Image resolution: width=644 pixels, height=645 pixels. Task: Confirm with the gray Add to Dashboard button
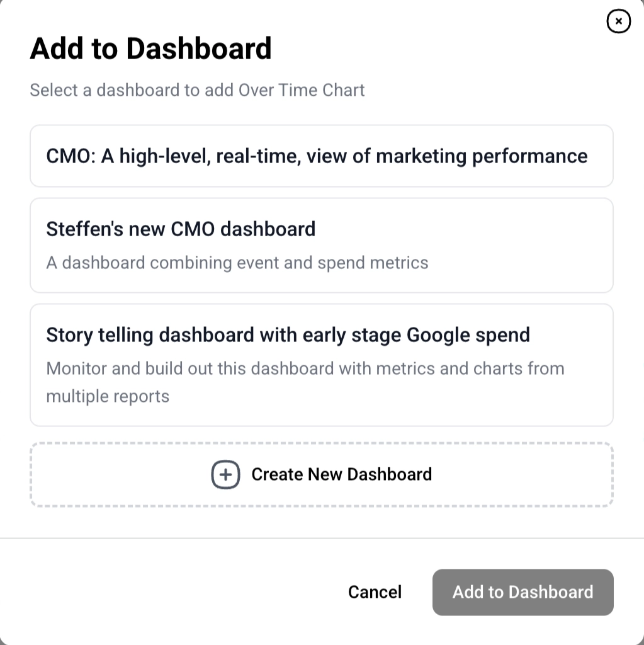tap(523, 592)
